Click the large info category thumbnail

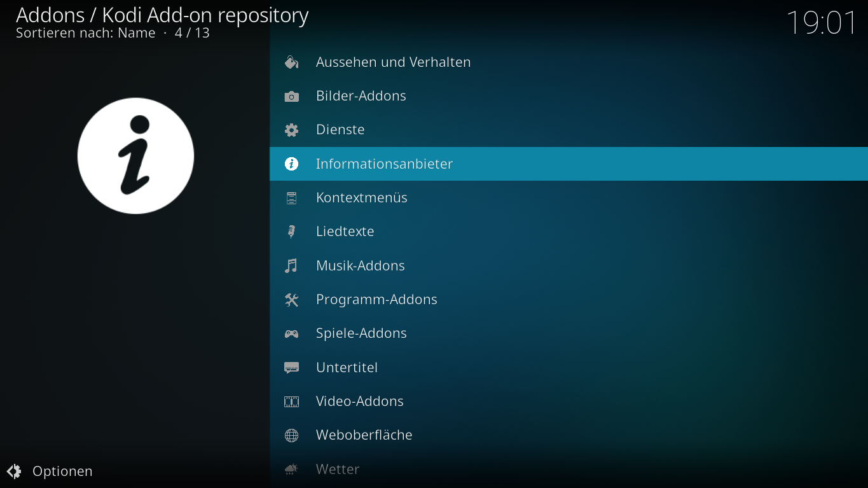tap(135, 156)
